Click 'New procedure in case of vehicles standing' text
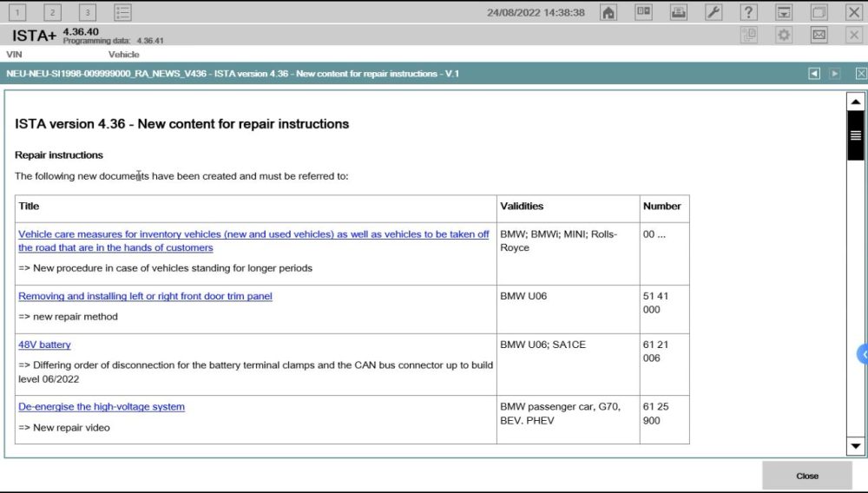 166,268
